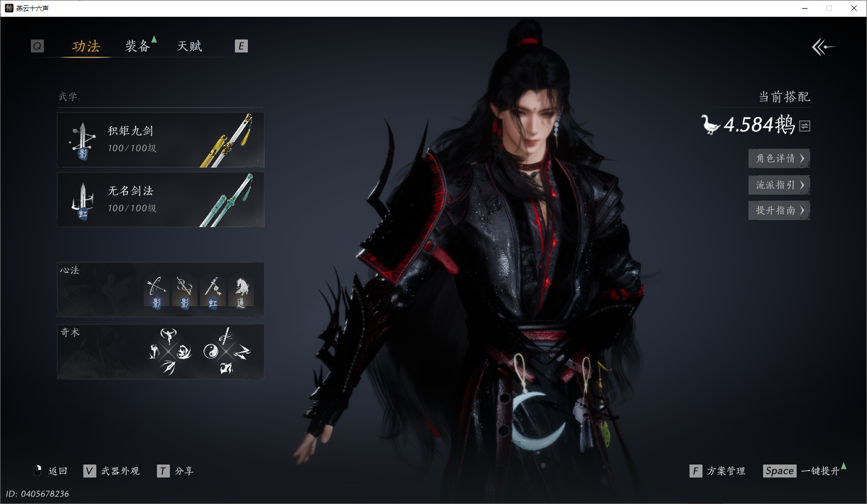867x504 pixels.
Task: Click the 无名剑法 sword emblem icon
Action: tap(83, 202)
